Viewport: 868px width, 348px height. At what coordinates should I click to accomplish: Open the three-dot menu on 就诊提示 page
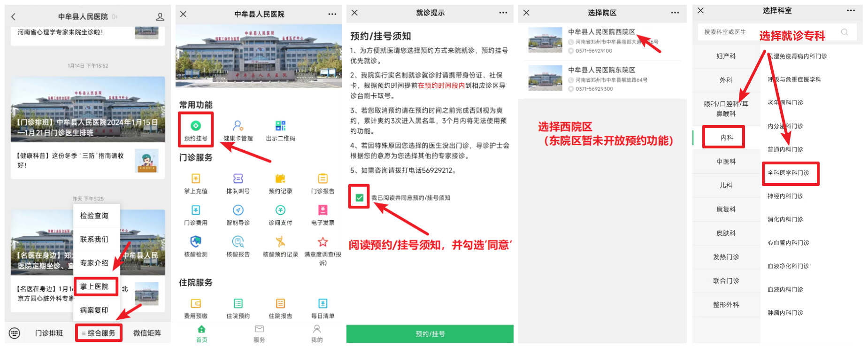click(503, 13)
